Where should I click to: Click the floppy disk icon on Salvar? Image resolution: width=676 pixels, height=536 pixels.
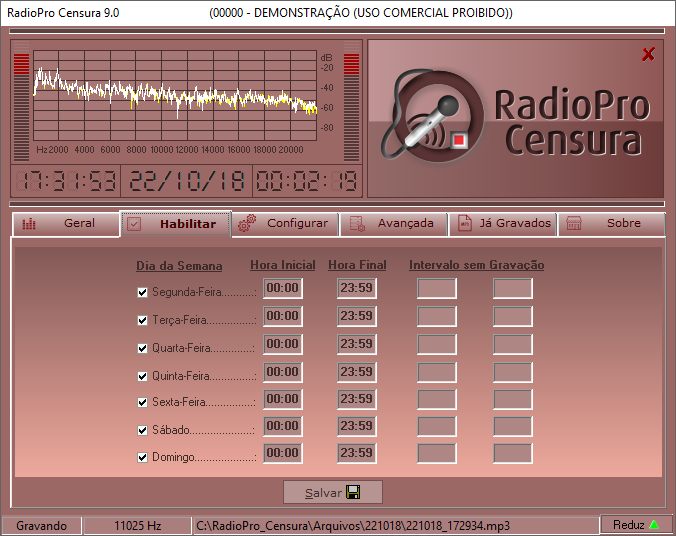point(353,492)
